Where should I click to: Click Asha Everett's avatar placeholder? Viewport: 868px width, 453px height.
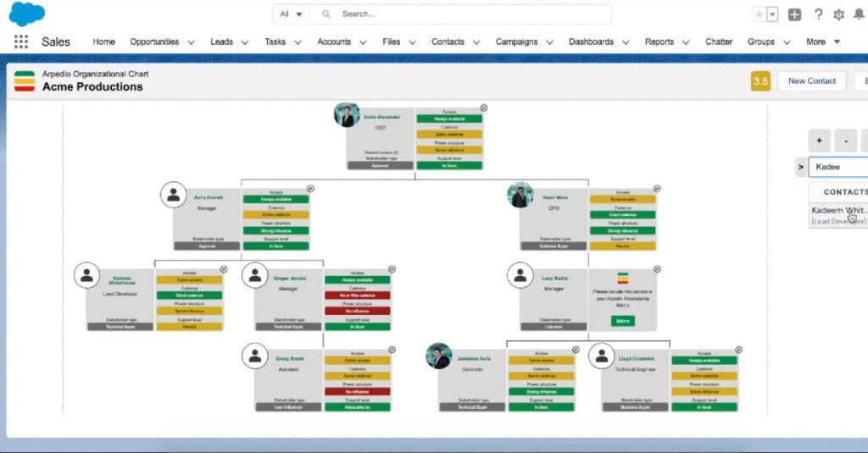click(x=173, y=195)
